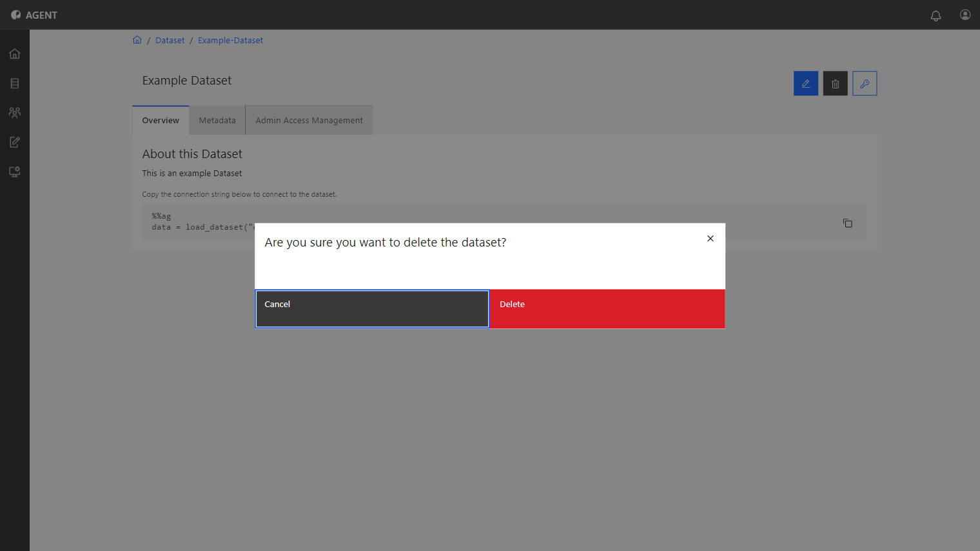The image size is (980, 551).
Task: Click the key access icon button
Action: point(865,83)
